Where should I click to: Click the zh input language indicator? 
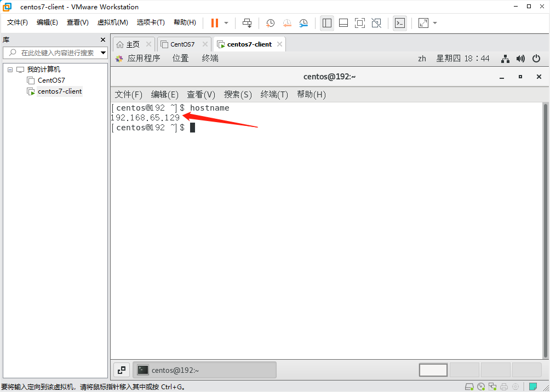point(422,59)
